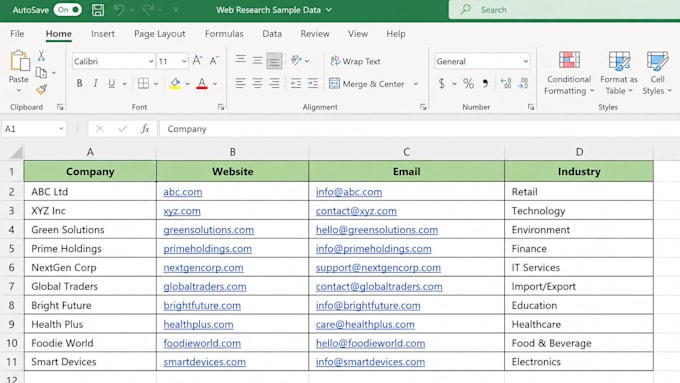
Task: Click the Format Painter brush icon
Action: [x=41, y=89]
